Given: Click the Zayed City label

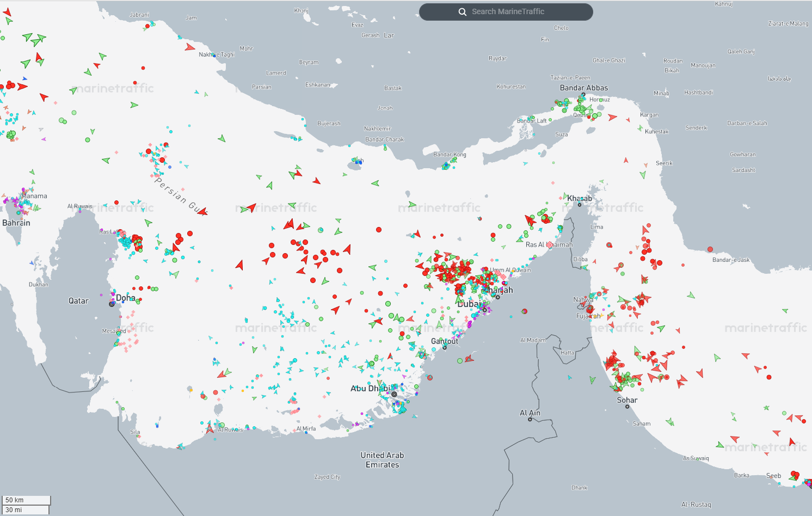Looking at the screenshot, I should (x=327, y=477).
